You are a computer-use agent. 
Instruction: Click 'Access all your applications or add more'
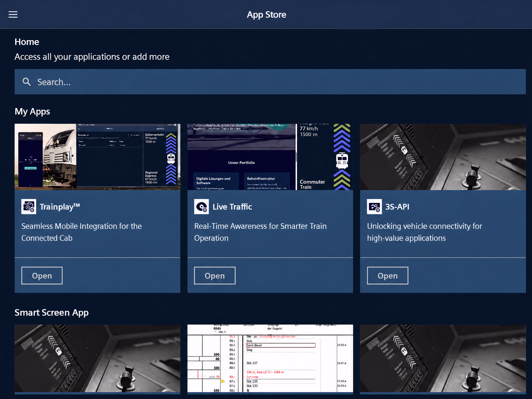[92, 57]
